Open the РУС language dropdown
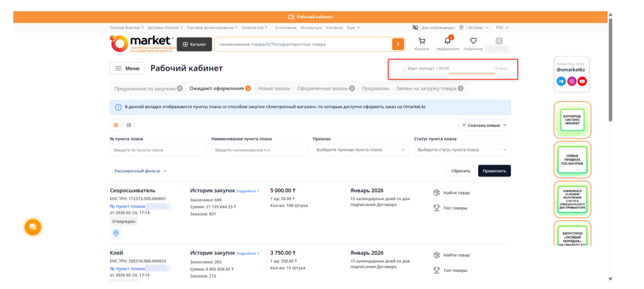 click(x=503, y=28)
